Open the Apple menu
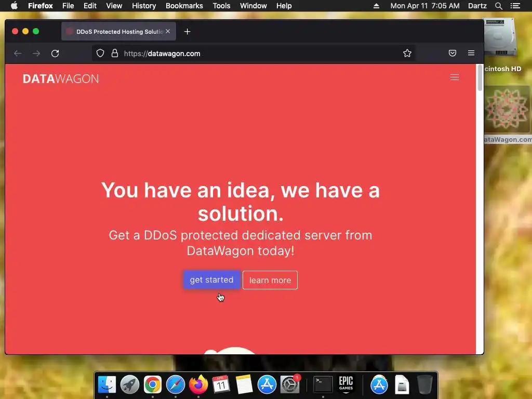 14,6
